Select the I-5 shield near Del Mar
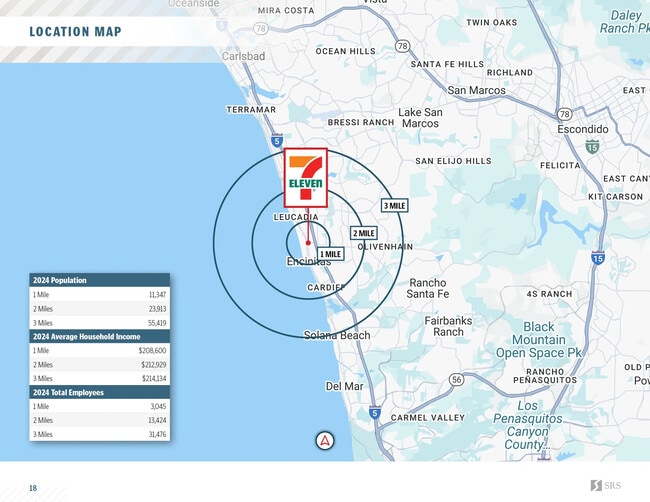 click(374, 412)
